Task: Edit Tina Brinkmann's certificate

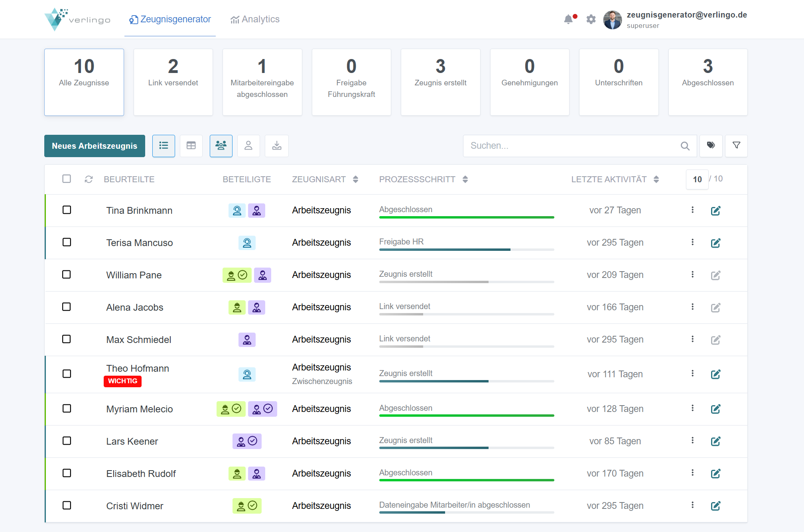Action: click(x=715, y=211)
